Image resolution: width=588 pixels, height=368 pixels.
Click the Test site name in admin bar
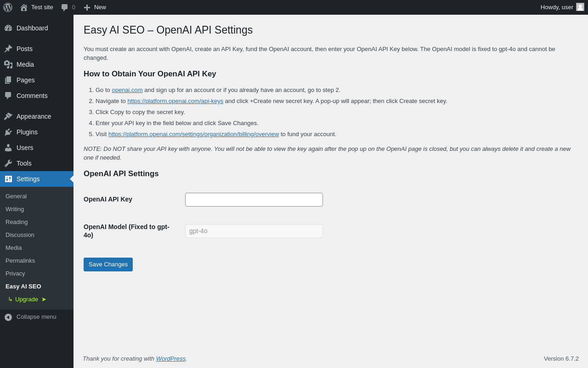point(42,7)
